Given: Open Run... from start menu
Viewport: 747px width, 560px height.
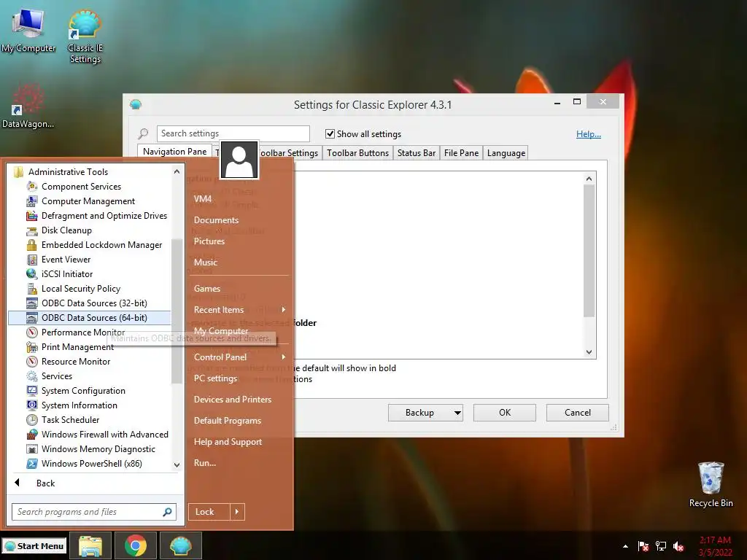Looking at the screenshot, I should coord(205,463).
